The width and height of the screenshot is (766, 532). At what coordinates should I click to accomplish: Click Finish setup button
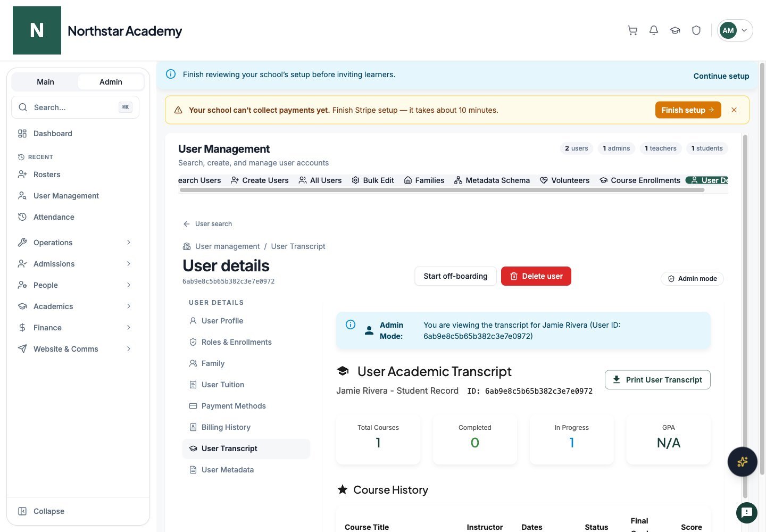(x=688, y=110)
